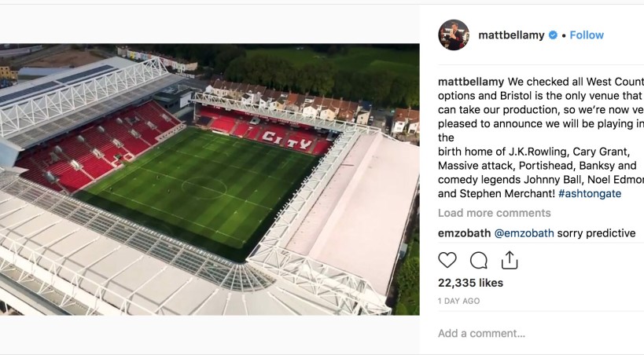Expand Load more comments
644x355 pixels.
coord(494,213)
